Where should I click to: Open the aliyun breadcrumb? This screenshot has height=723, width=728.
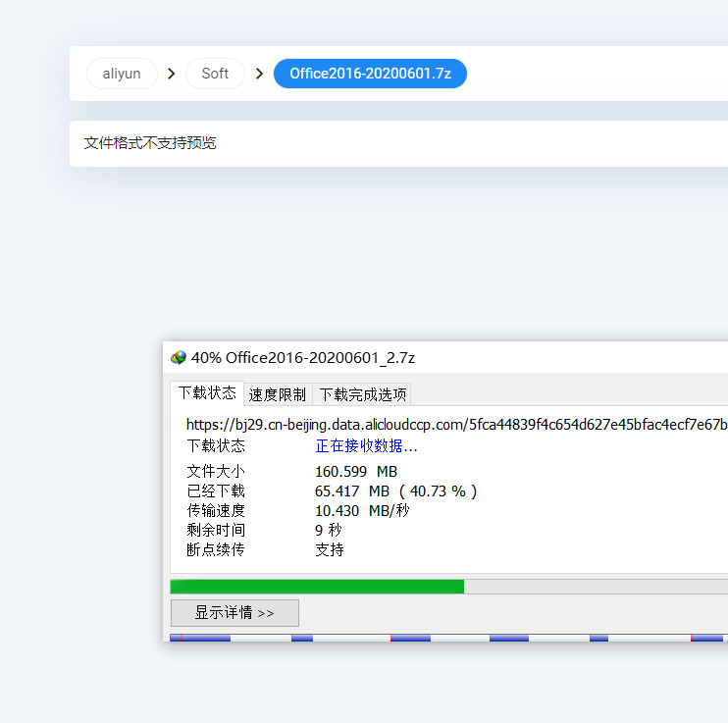(122, 74)
